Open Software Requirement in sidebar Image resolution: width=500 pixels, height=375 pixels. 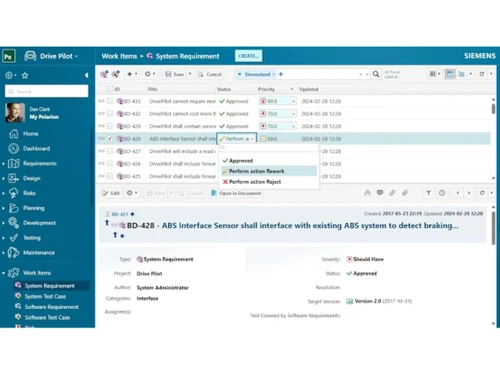(x=51, y=307)
